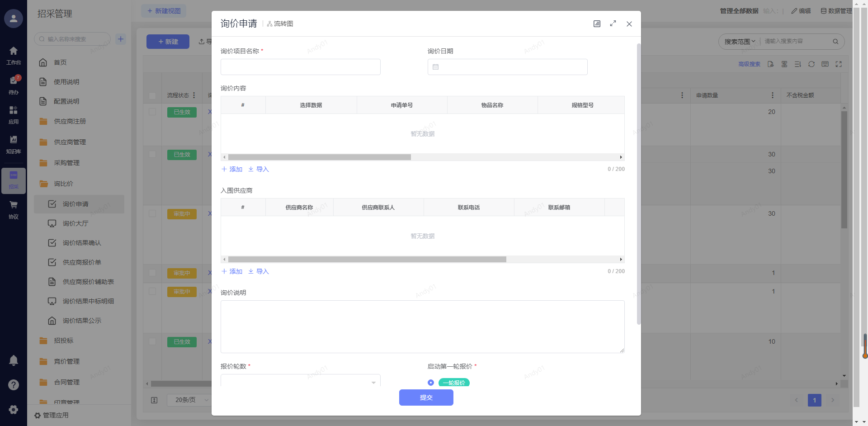
Task: Click the 询价内容 table horizontal scrollbar
Action: 319,157
